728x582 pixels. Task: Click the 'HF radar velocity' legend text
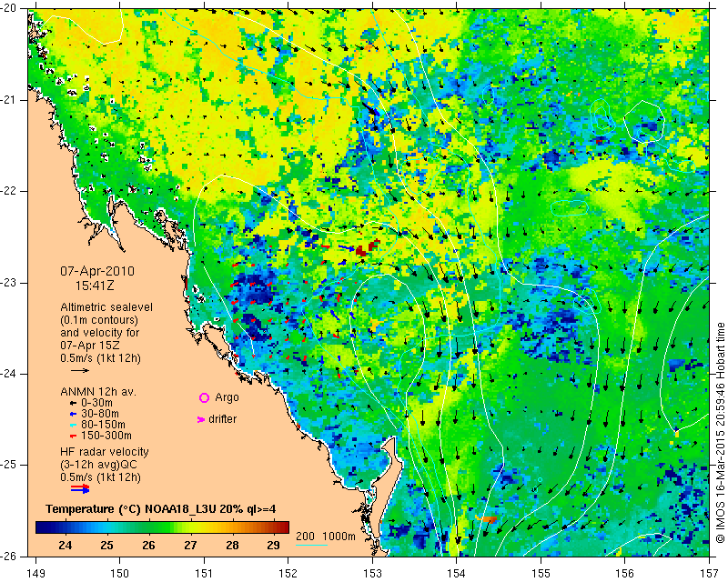(x=105, y=452)
